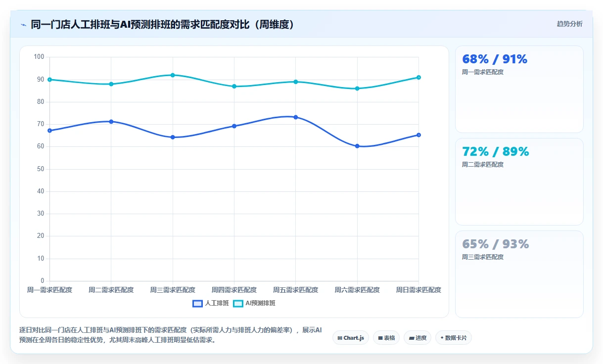Select the Chart.js tag chip
Image resolution: width=603 pixels, height=364 pixels.
click(351, 338)
